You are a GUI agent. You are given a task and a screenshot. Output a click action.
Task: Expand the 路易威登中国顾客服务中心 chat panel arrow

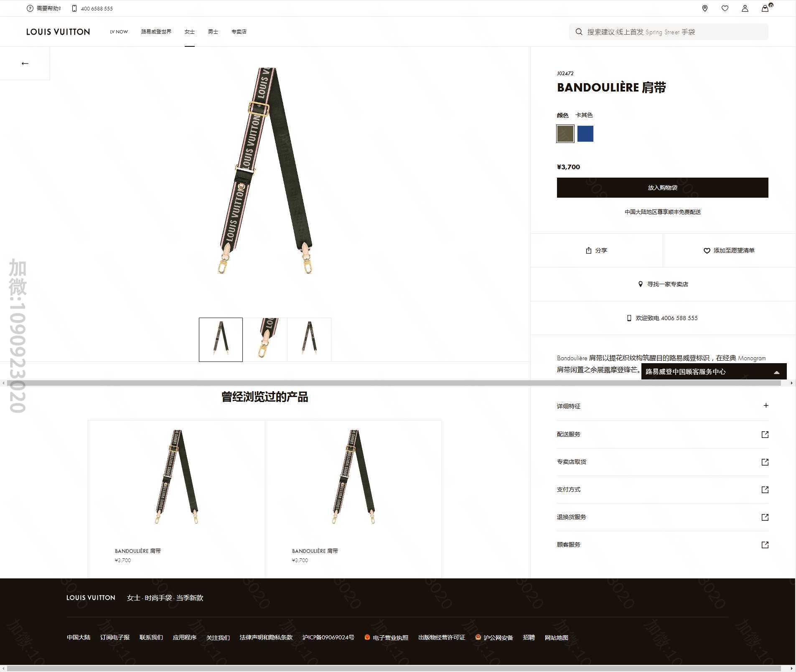click(x=777, y=372)
